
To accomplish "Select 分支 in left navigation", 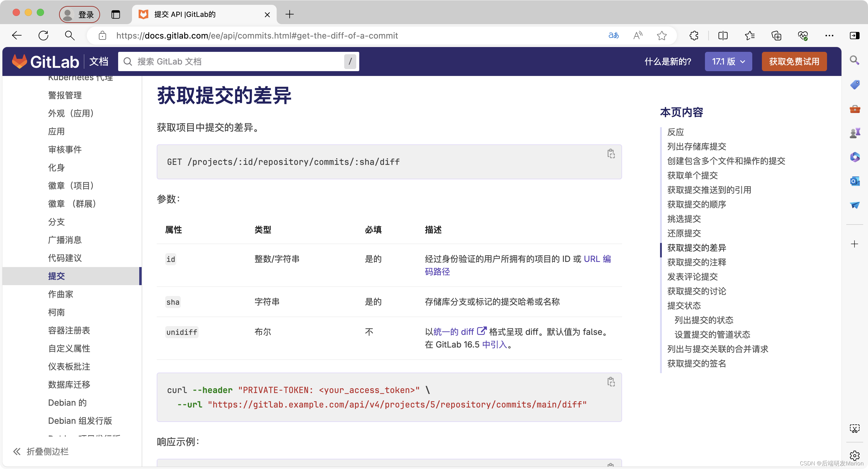I will [x=56, y=222].
